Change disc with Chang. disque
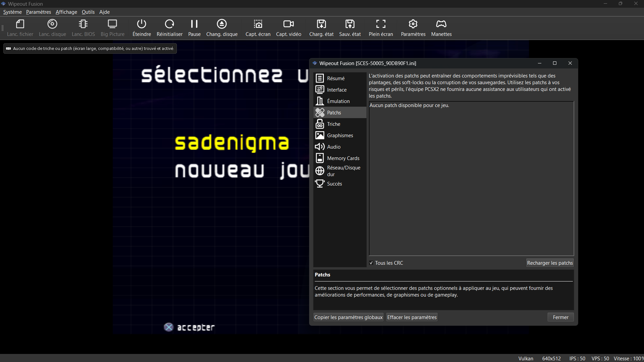The image size is (644, 362). click(x=222, y=28)
